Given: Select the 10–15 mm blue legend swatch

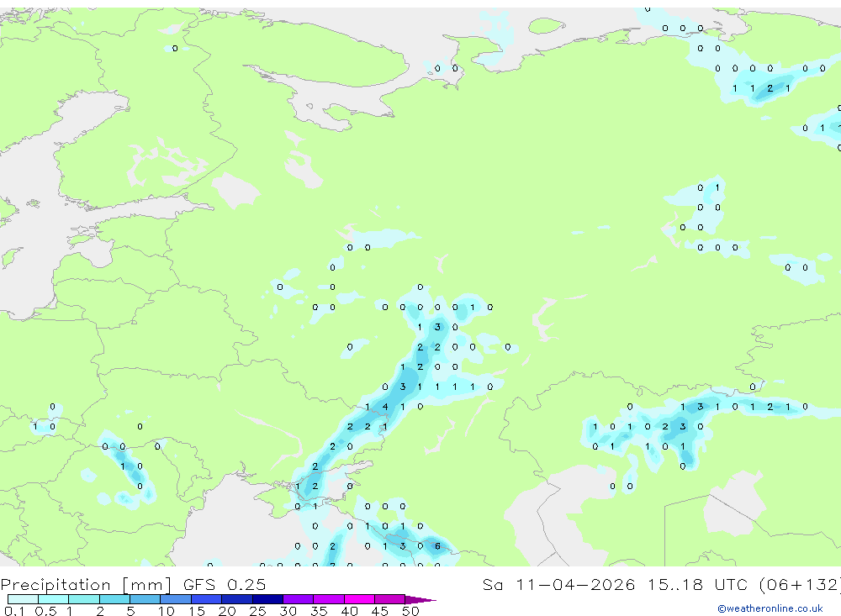Looking at the screenshot, I should [x=176, y=599].
